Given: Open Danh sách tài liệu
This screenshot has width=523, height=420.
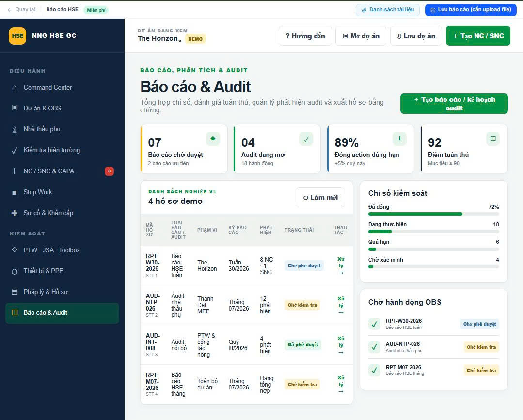Looking at the screenshot, I should click(388, 10).
